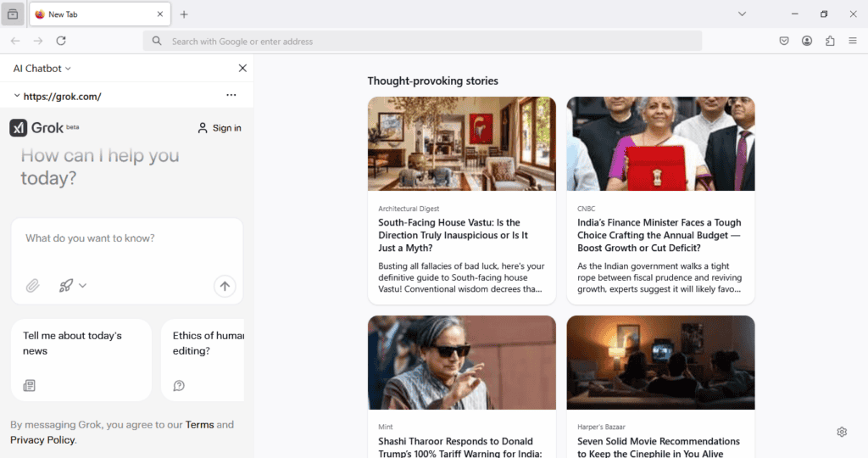Click the "Busting all fallacies" article description
The height and width of the screenshot is (458, 868).
point(461,277)
